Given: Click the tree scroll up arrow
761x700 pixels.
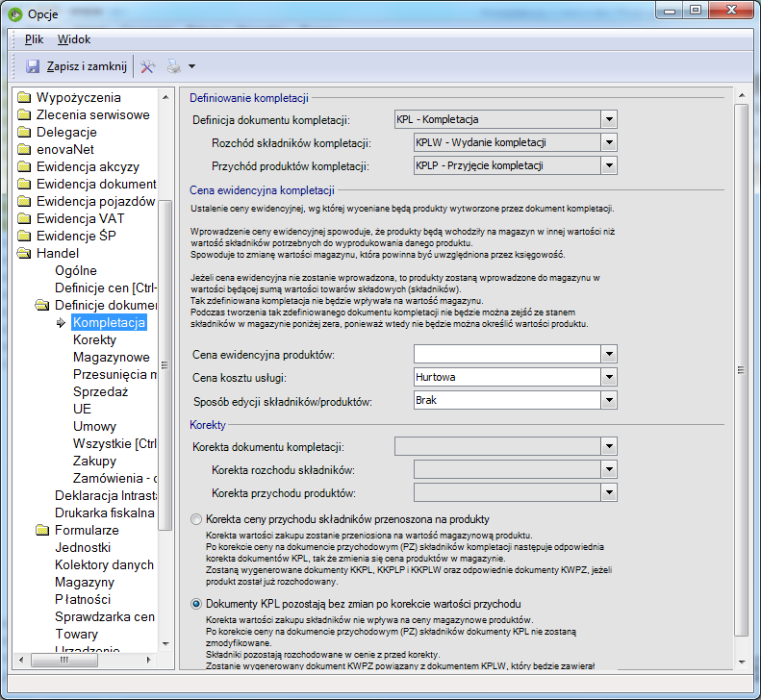Looking at the screenshot, I should 165,97.
